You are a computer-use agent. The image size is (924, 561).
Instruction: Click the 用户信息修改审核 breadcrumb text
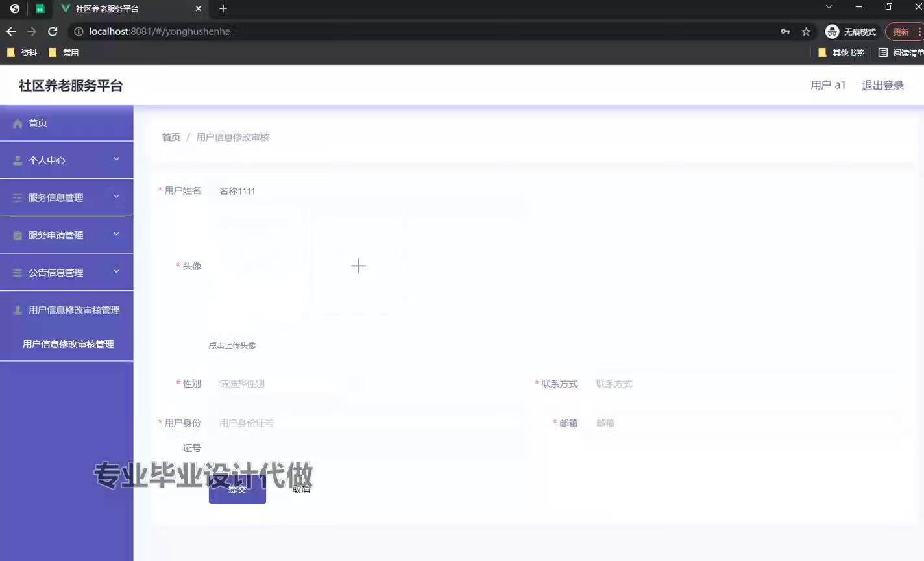tap(233, 137)
